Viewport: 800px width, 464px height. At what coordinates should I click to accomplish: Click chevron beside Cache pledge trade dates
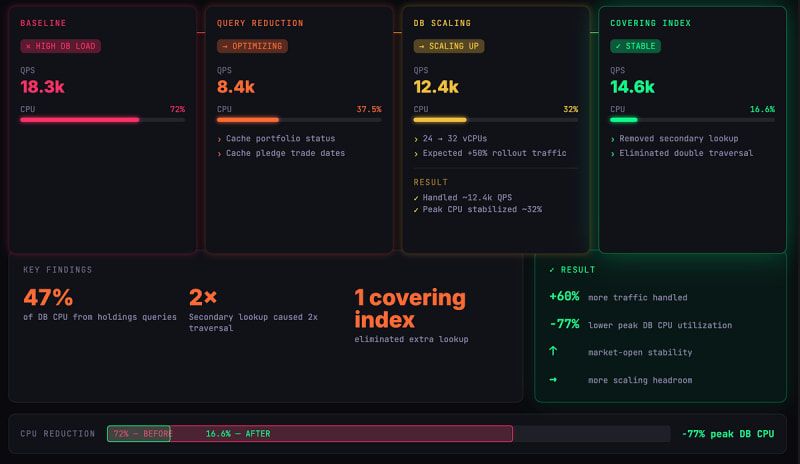[x=219, y=154]
